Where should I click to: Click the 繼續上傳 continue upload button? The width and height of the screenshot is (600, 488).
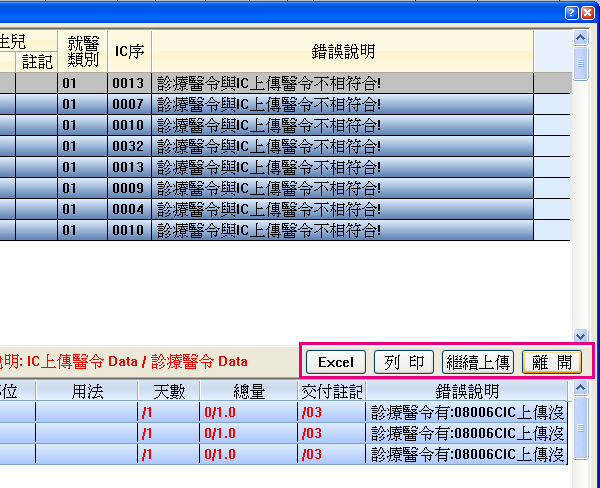478,362
